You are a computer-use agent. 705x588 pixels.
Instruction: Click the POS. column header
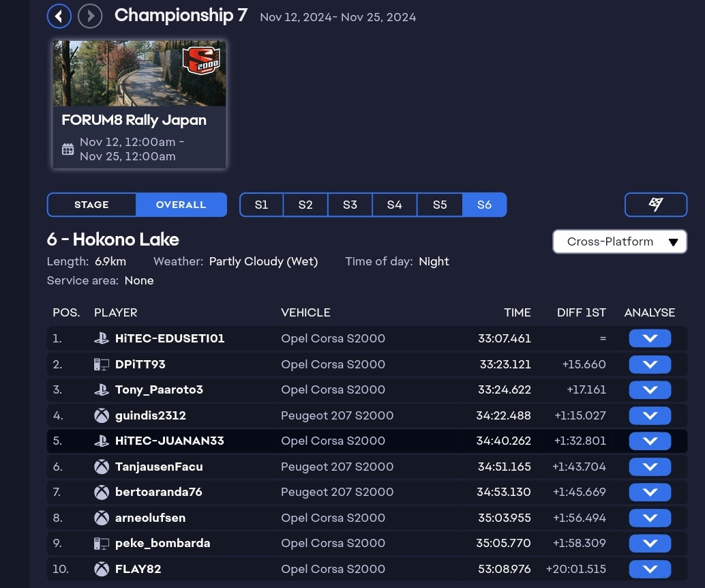pyautogui.click(x=66, y=312)
